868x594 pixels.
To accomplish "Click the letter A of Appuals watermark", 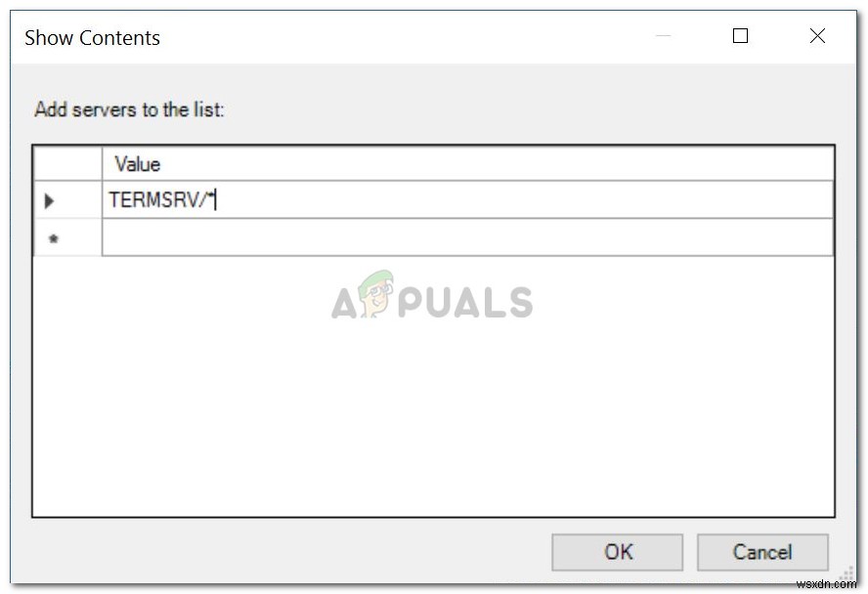I will pyautogui.click(x=344, y=304).
